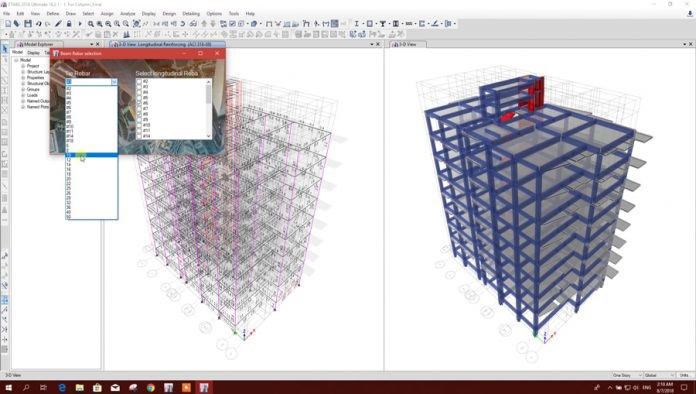The height and width of the screenshot is (394, 696).
Task: Open Google Chrome from the taskbar
Action: (x=150, y=387)
